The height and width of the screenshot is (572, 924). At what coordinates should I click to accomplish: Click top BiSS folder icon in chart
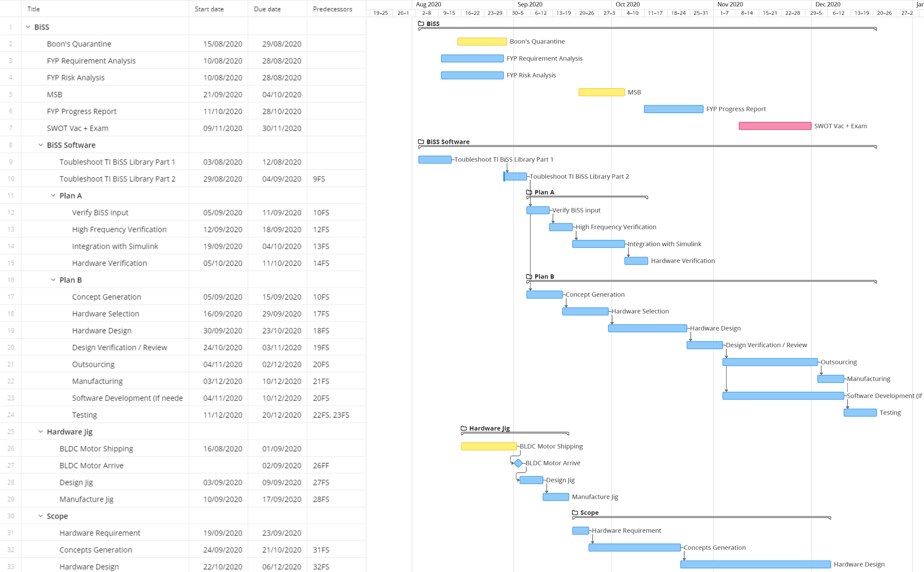(421, 24)
